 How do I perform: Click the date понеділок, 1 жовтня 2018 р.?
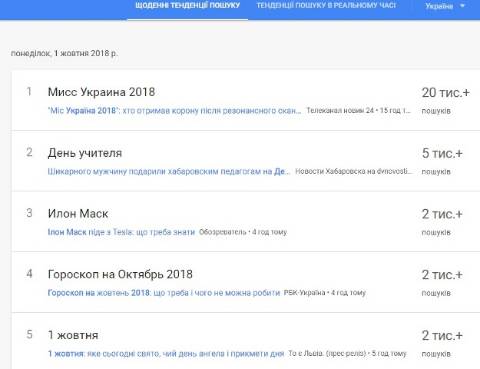64,53
